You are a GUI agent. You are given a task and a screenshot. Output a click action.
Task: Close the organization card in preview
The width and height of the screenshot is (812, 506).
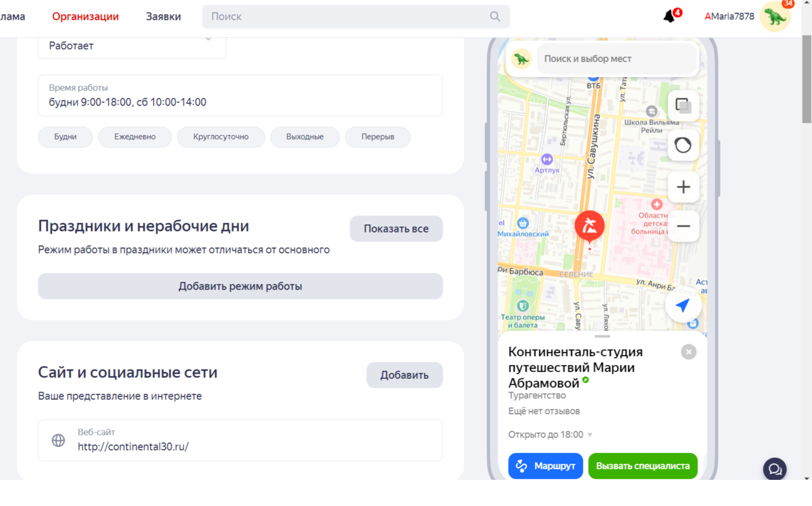click(x=689, y=352)
